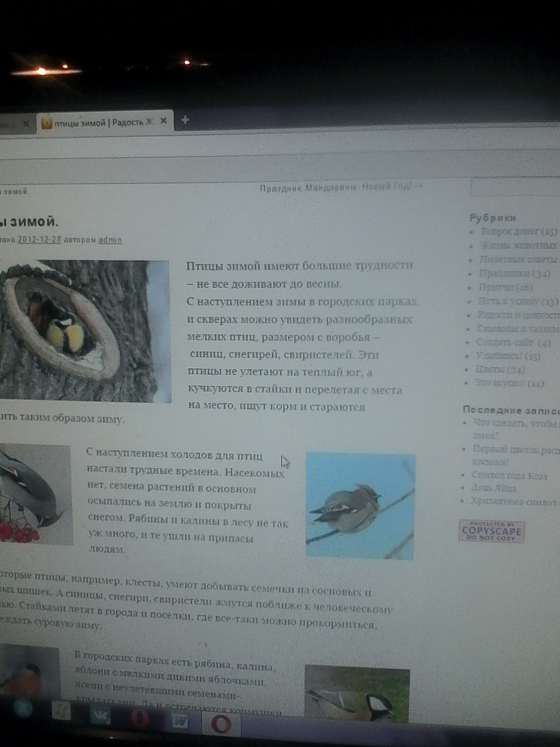Click the line 'С наступлением холодов для птиц'
560x747 pixels.
tap(175, 454)
